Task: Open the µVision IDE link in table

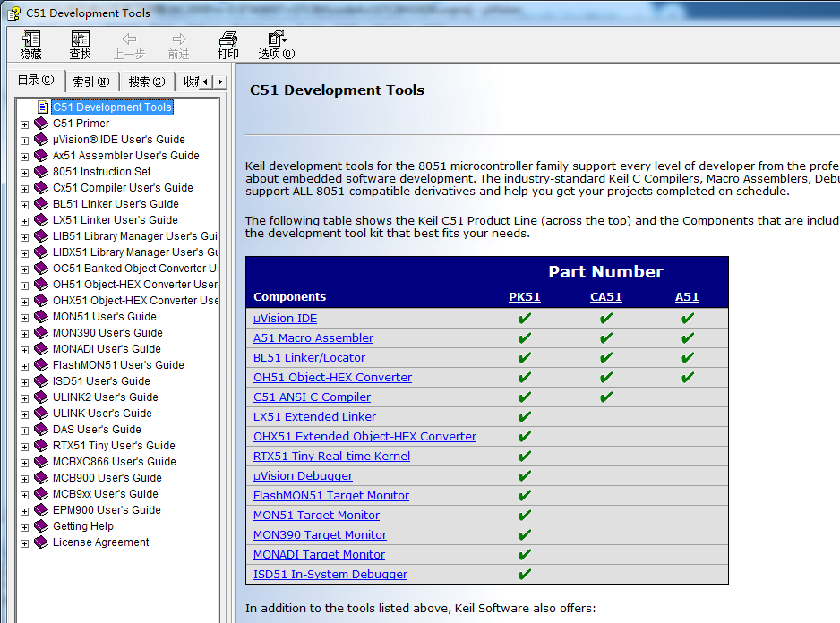Action: 285,318
